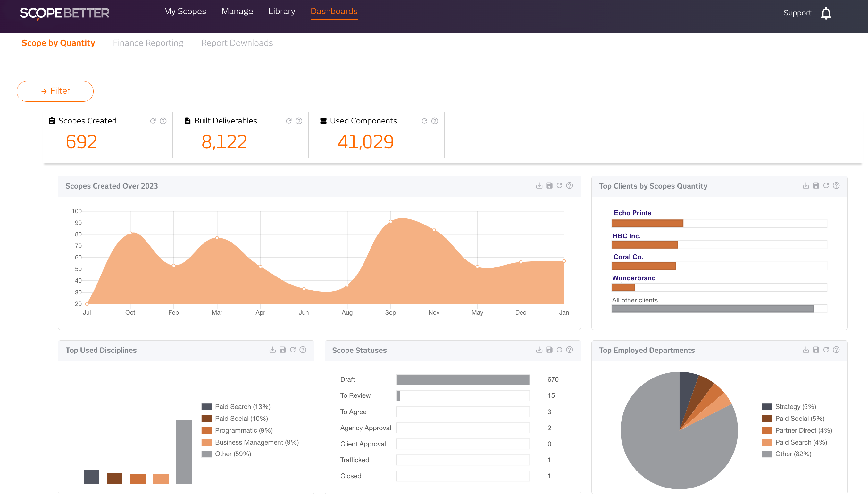Switch to the Finance Reporting tab
This screenshot has width=868, height=501.
[x=148, y=43]
